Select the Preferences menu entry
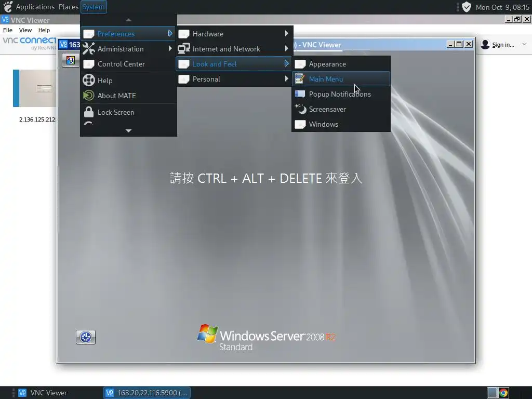Image resolution: width=532 pixels, height=399 pixels. coord(128,34)
